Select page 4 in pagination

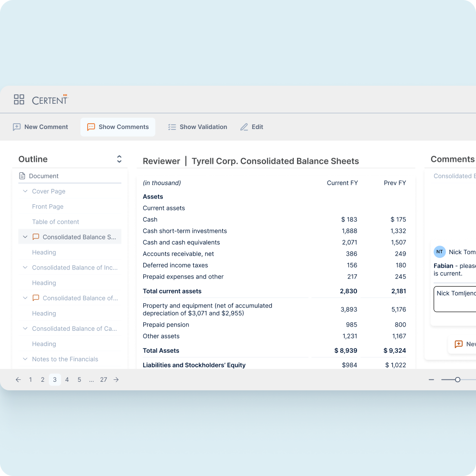point(67,380)
